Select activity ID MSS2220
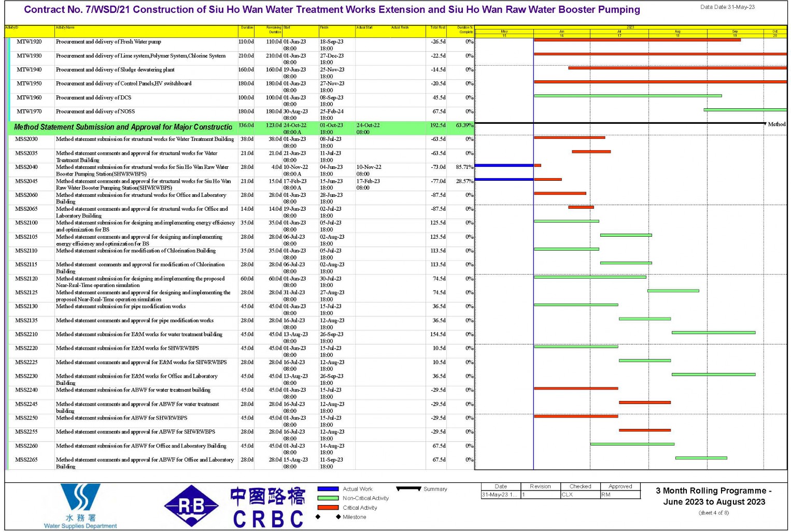The width and height of the screenshot is (791, 532). coord(26,348)
